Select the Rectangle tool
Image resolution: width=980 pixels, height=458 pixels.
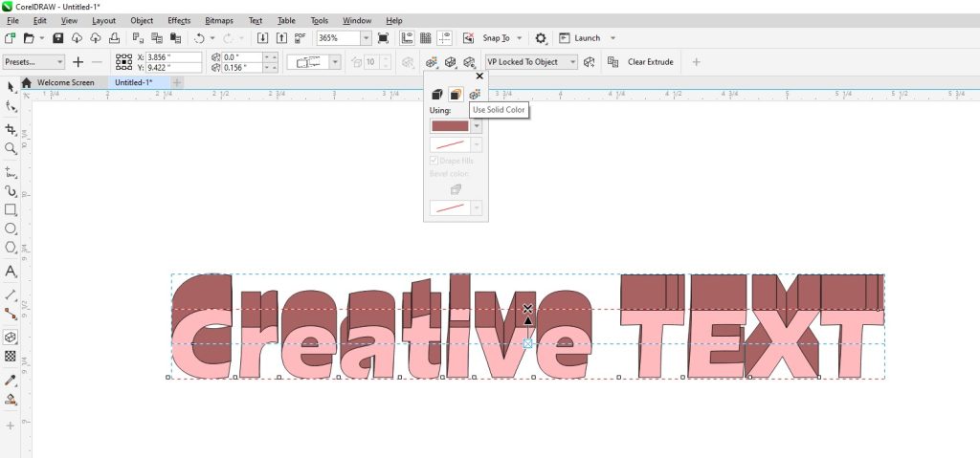(11, 209)
